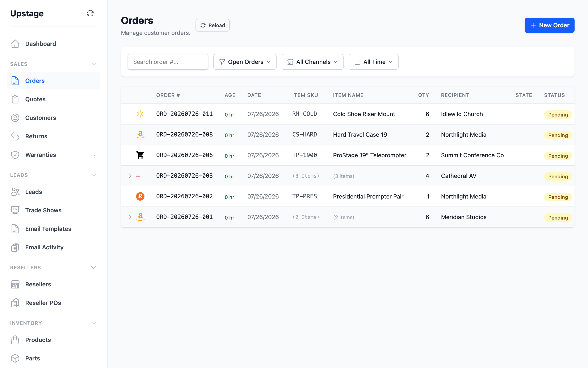This screenshot has width=588, height=368.
Task: Expand the Warranties submenu chevron
Action: point(94,155)
